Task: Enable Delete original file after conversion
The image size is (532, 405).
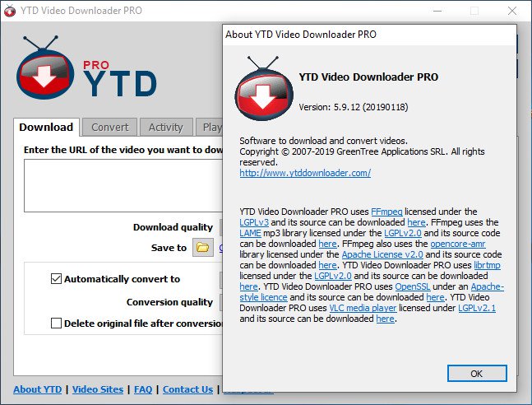Action: tap(56, 323)
